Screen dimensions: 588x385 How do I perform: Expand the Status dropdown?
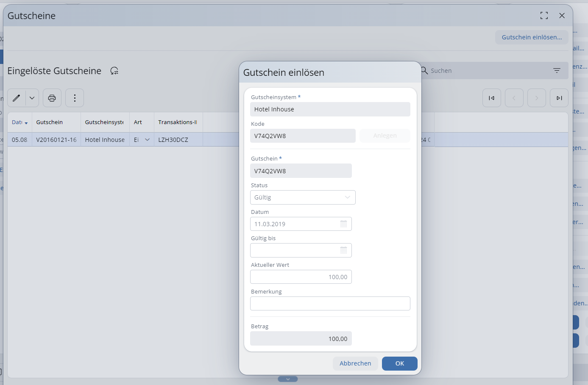pos(347,197)
